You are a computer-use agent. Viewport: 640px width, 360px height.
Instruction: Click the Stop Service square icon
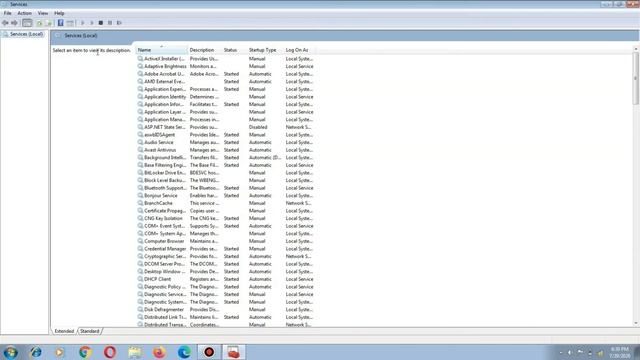(x=101, y=23)
